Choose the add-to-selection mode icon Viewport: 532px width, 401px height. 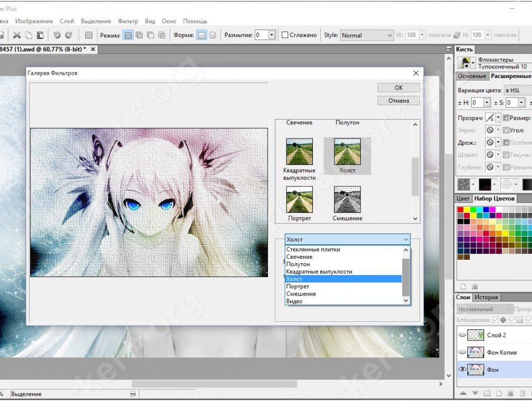pos(139,35)
